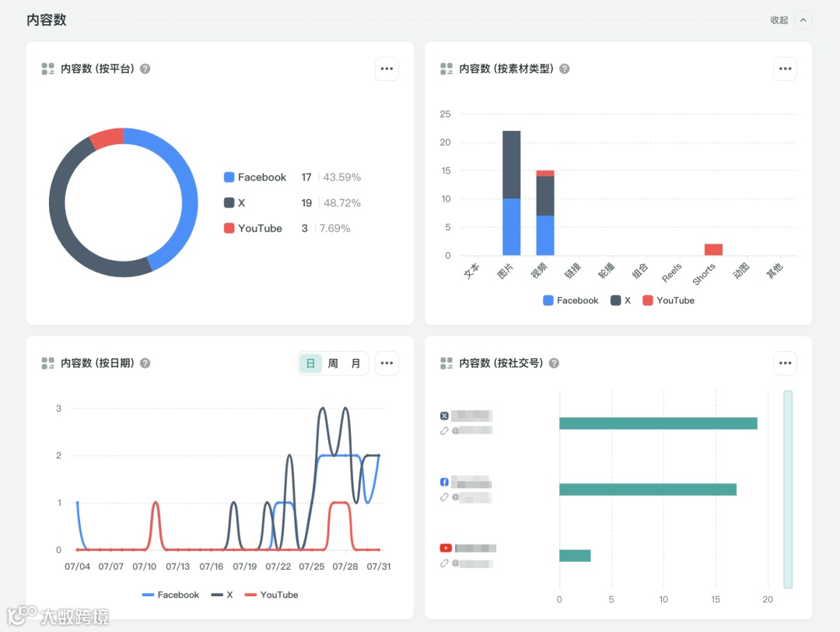Click the grid icon beside 内容数 (按日期)
Viewport: 840px width, 632px height.
point(47,363)
